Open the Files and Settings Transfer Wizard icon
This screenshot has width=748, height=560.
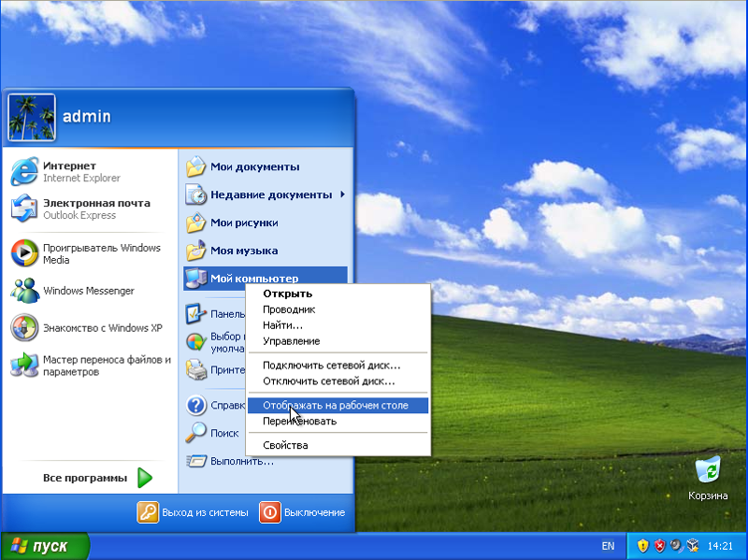[24, 366]
